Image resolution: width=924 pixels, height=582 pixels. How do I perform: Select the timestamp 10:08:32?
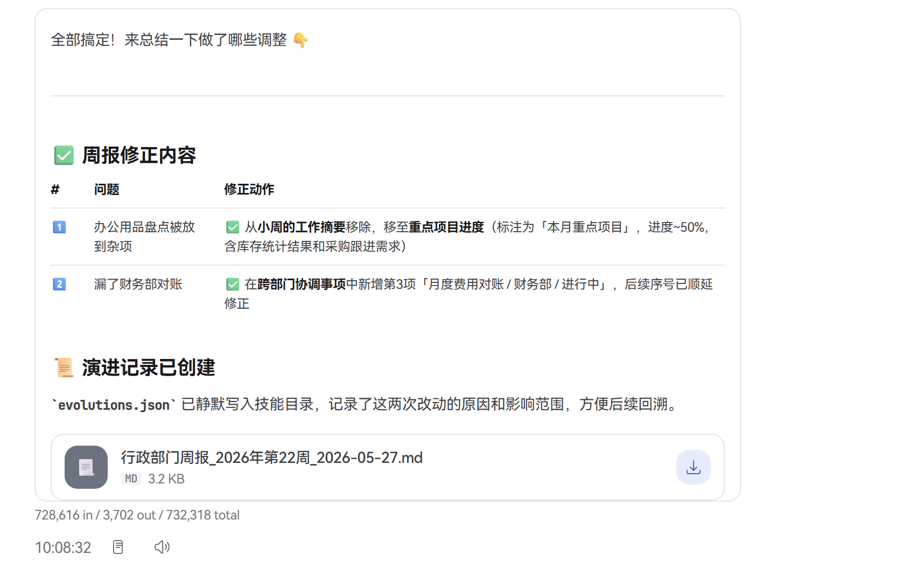[x=63, y=548]
